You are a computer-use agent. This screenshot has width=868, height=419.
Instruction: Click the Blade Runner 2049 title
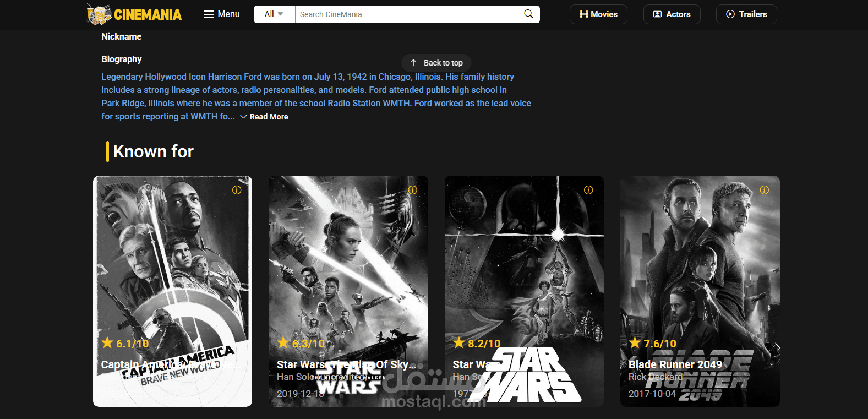[x=675, y=364]
